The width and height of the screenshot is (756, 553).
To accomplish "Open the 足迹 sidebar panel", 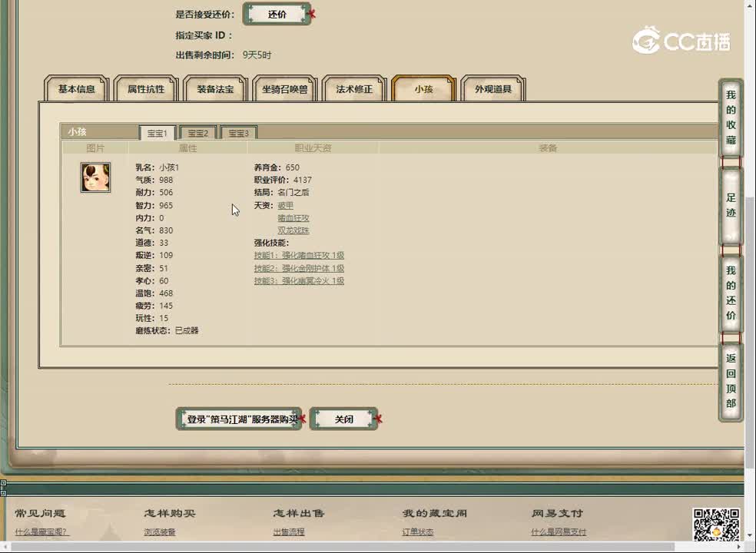I will 729,204.
